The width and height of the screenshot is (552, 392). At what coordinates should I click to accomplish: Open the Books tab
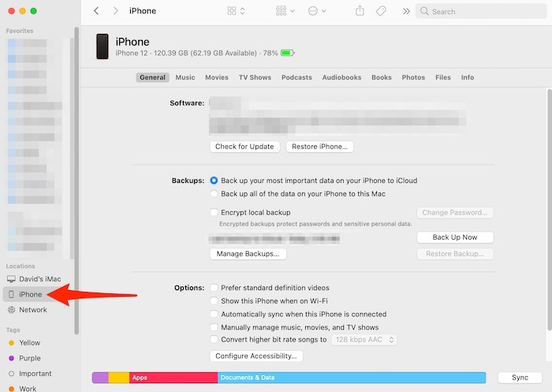(381, 77)
